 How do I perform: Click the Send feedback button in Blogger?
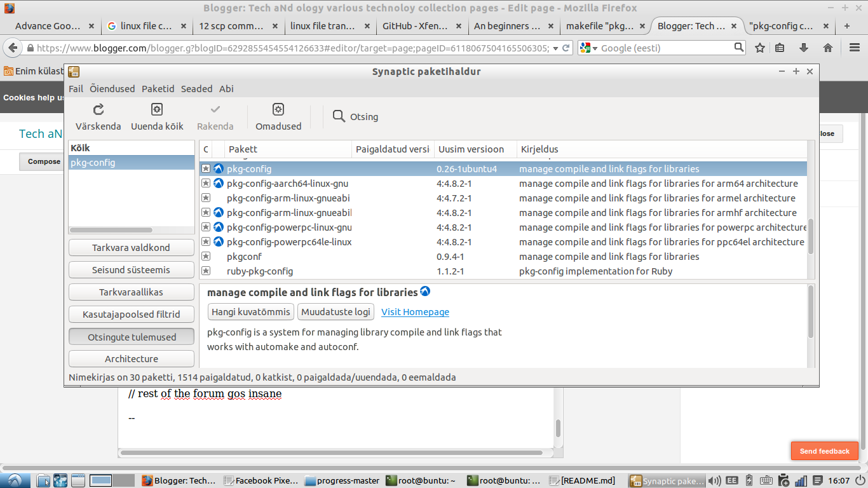click(824, 451)
